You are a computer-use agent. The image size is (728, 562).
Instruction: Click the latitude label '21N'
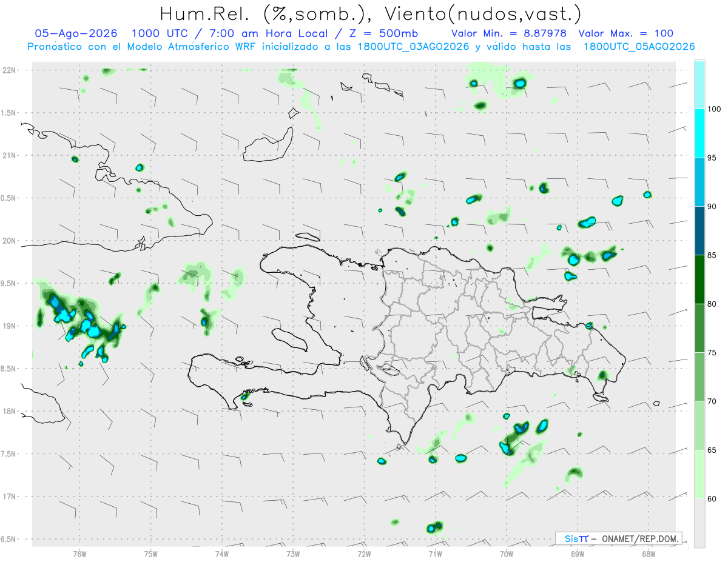click(8, 155)
